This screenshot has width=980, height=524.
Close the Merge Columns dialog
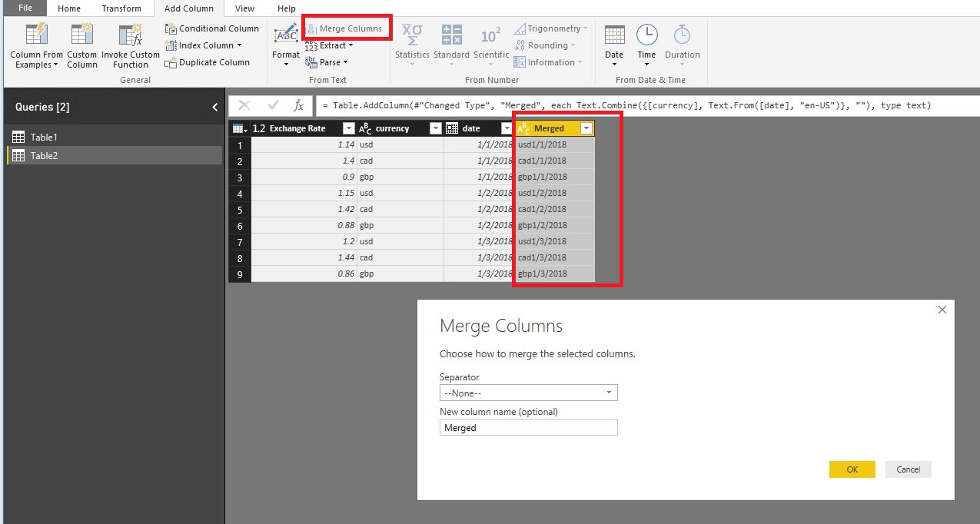point(942,310)
